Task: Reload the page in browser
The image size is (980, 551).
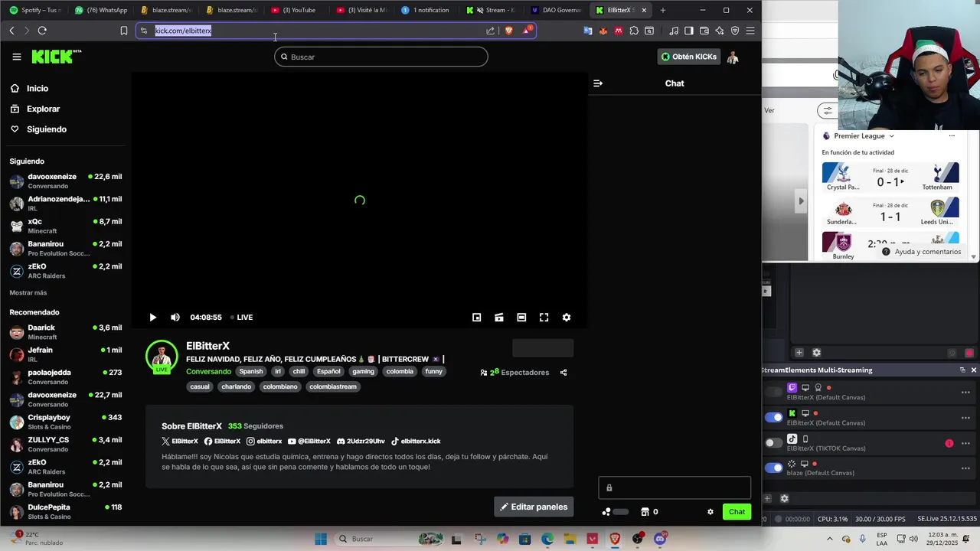Action: tap(42, 31)
